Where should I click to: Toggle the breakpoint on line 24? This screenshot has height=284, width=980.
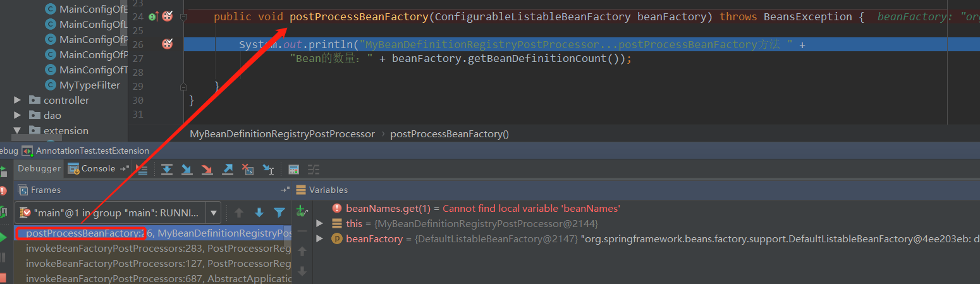tap(168, 16)
